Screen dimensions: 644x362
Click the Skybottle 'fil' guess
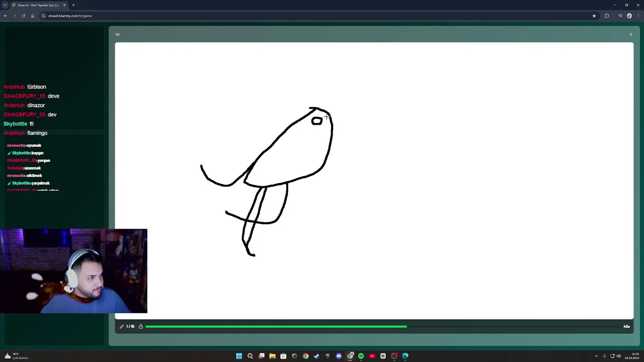[x=31, y=124]
